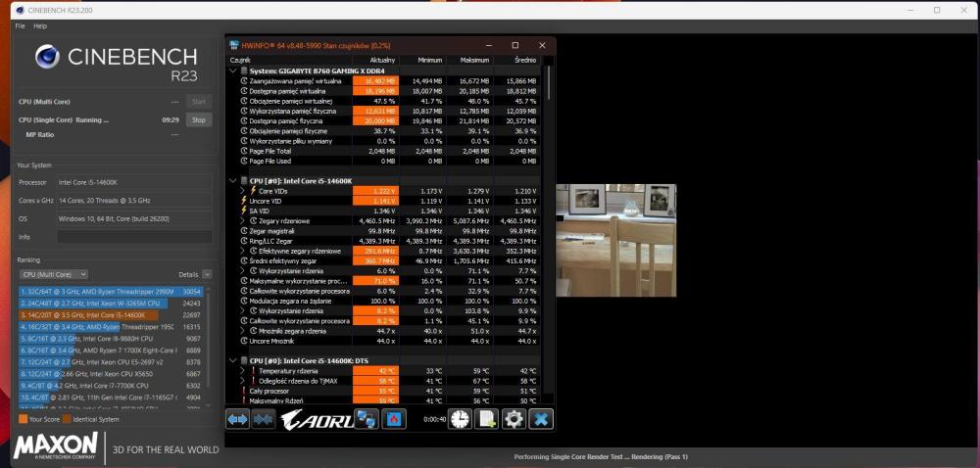Click the thermometer icon beside Cały procesor
Viewport: 980px width, 468px height.
pos(244,391)
